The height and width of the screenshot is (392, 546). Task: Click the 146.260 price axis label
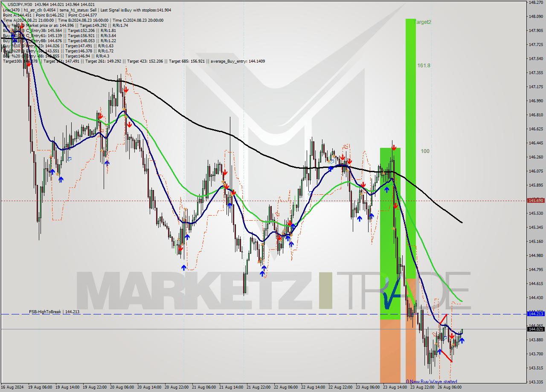(535, 157)
